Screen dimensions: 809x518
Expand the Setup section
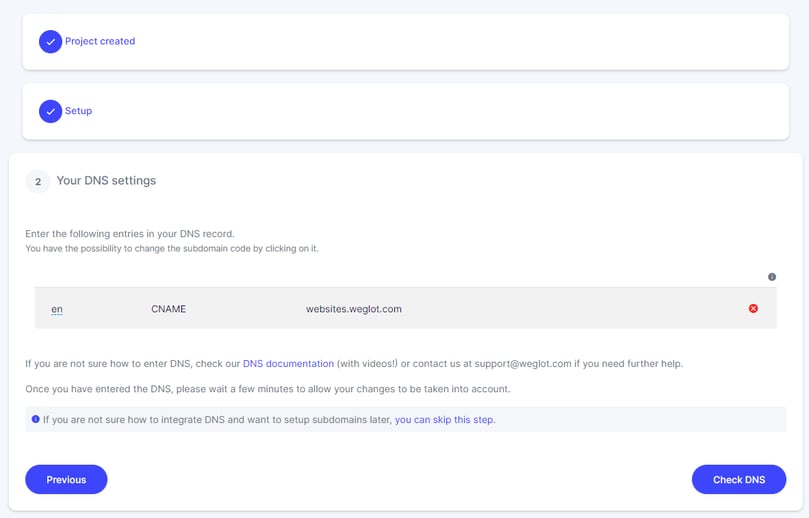coord(405,111)
